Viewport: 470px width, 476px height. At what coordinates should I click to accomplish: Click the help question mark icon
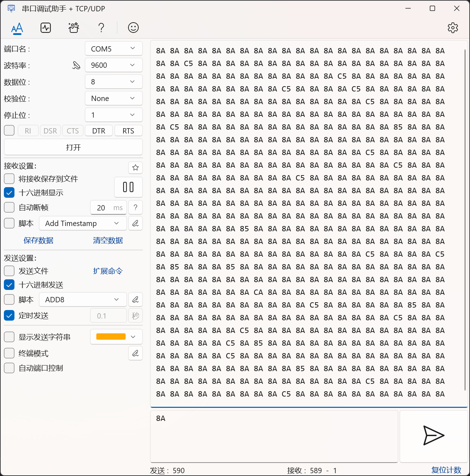101,28
